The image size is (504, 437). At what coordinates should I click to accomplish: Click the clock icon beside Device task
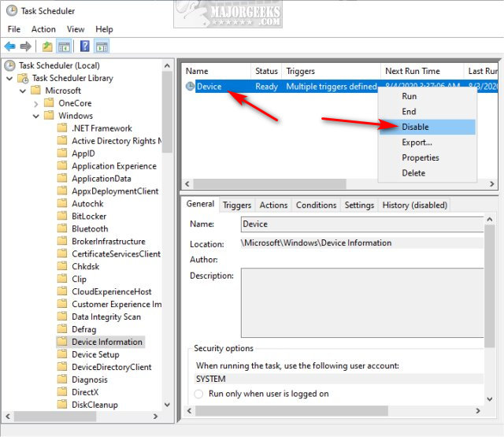tap(191, 86)
